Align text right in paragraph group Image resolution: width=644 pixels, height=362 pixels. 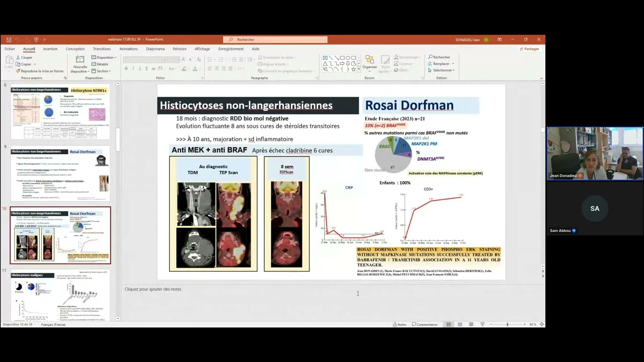click(224, 68)
